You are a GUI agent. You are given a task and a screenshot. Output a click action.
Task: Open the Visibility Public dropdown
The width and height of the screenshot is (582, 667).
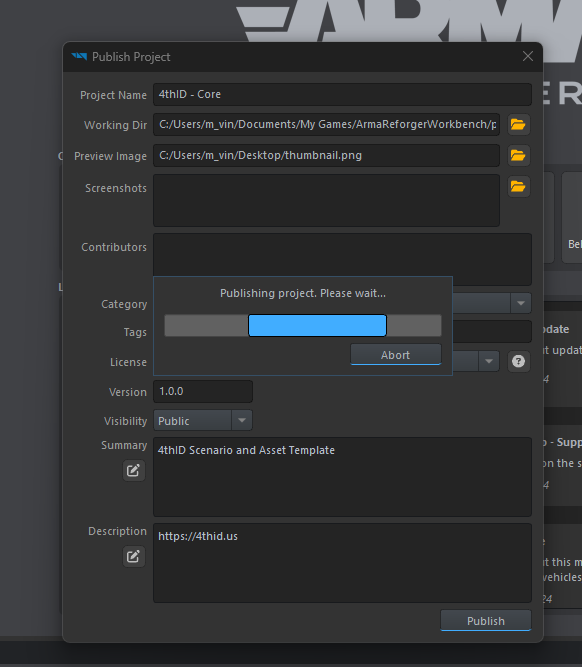[x=203, y=421]
